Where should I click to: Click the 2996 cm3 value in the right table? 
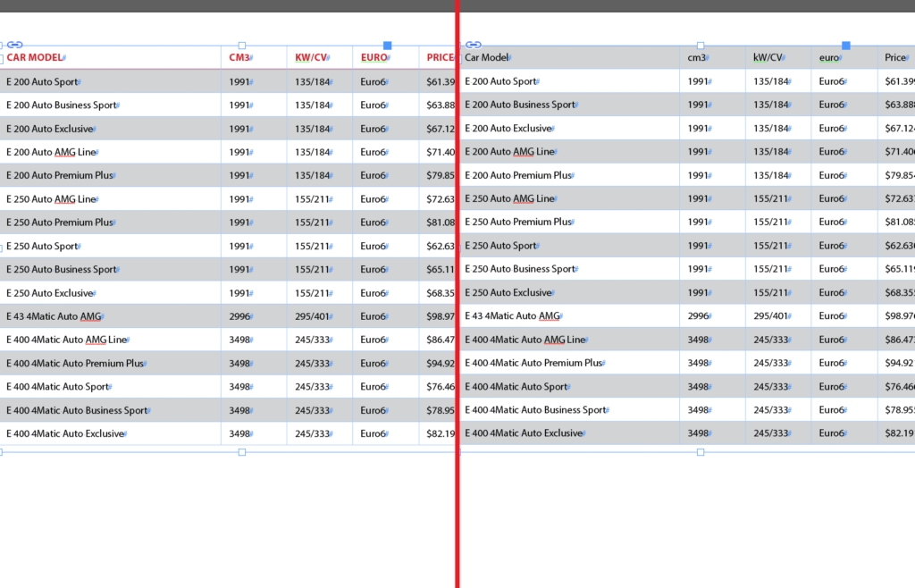(x=698, y=315)
